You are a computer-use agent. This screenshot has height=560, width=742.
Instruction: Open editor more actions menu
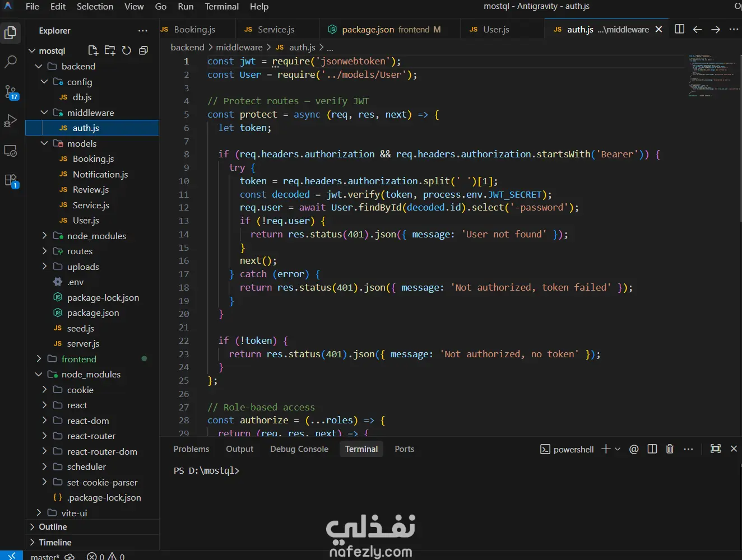click(x=734, y=29)
